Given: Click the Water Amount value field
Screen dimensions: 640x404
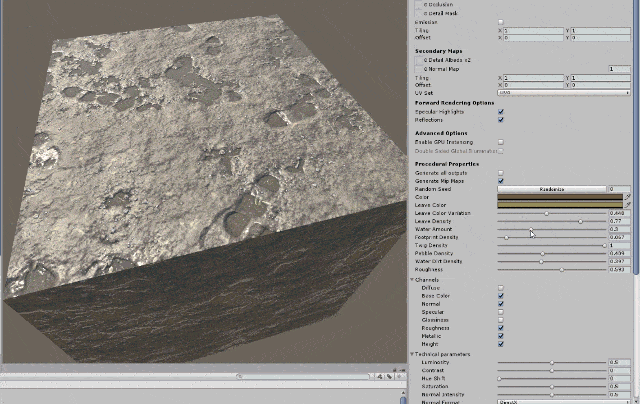Looking at the screenshot, I should (619, 229).
